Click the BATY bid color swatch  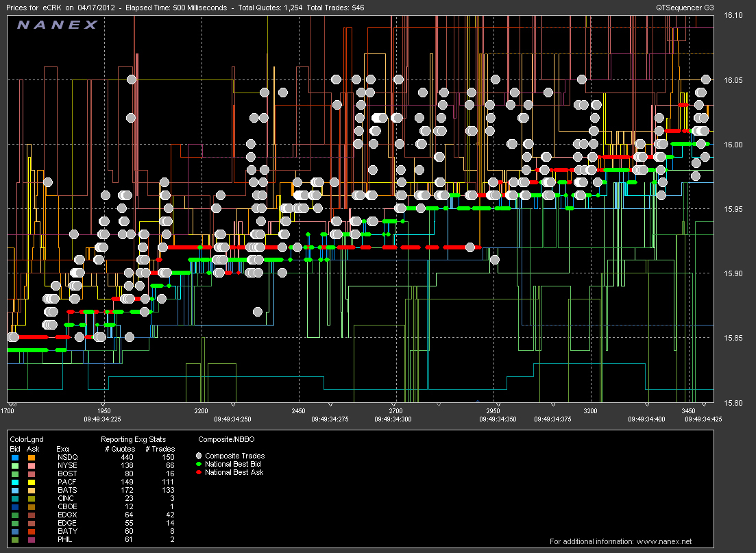tap(15, 531)
